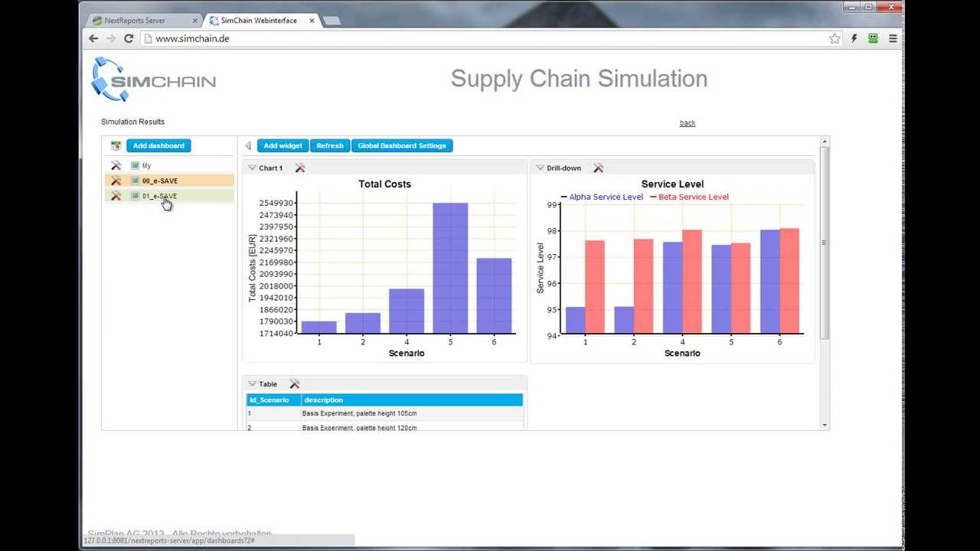Click the dashboard icon beside Add dashboard

116,145
